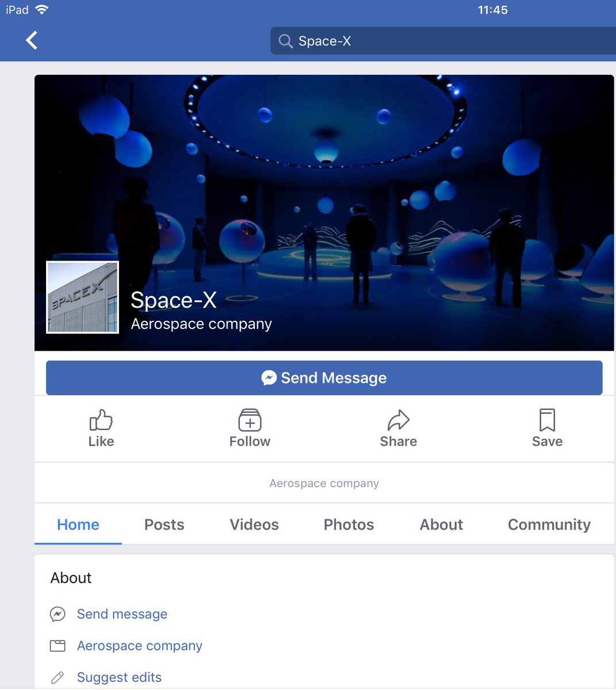
Task: Click the search magnifier icon
Action: [285, 41]
